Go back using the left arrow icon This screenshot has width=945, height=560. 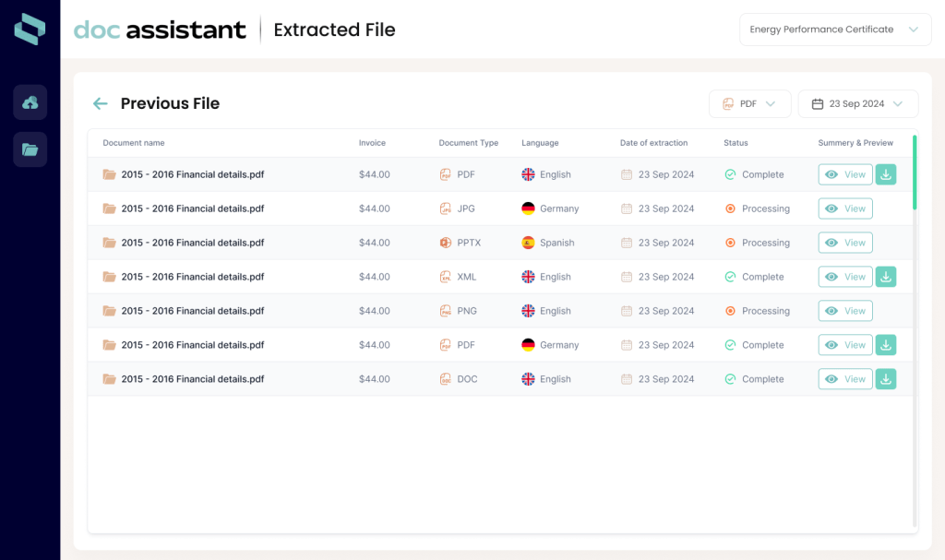100,104
